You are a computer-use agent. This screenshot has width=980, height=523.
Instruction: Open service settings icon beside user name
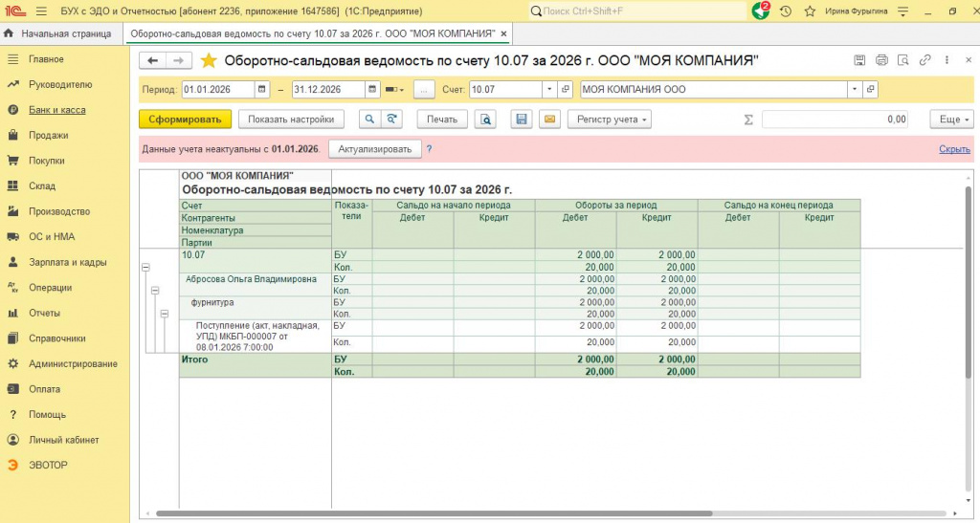click(902, 11)
